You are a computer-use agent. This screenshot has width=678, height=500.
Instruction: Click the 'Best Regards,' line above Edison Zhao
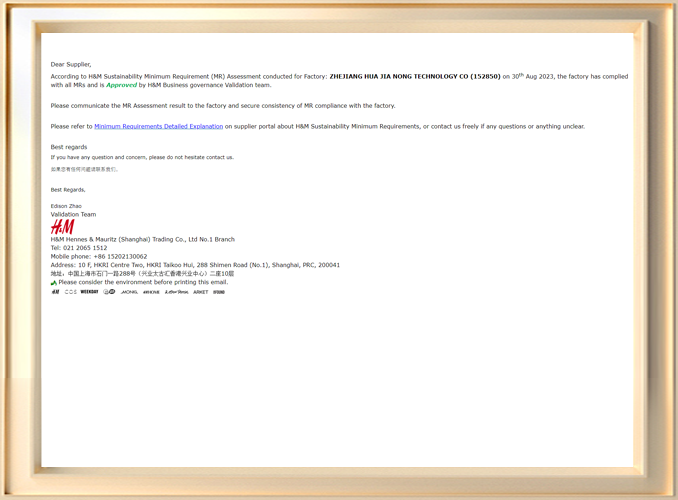tap(68, 190)
